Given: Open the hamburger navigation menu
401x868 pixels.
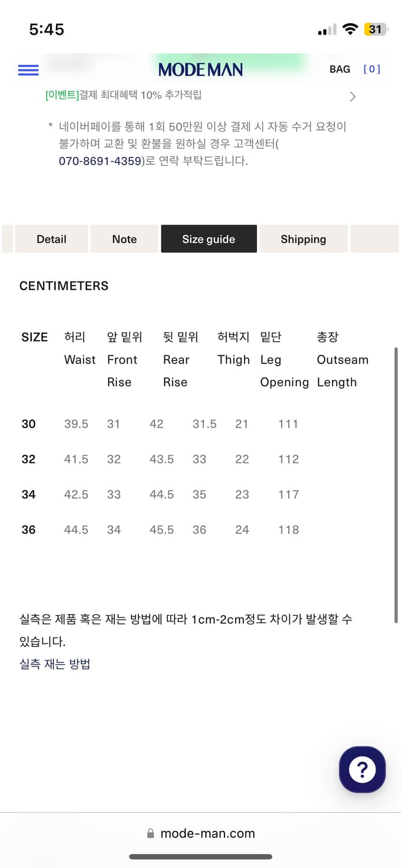Looking at the screenshot, I should coord(28,69).
